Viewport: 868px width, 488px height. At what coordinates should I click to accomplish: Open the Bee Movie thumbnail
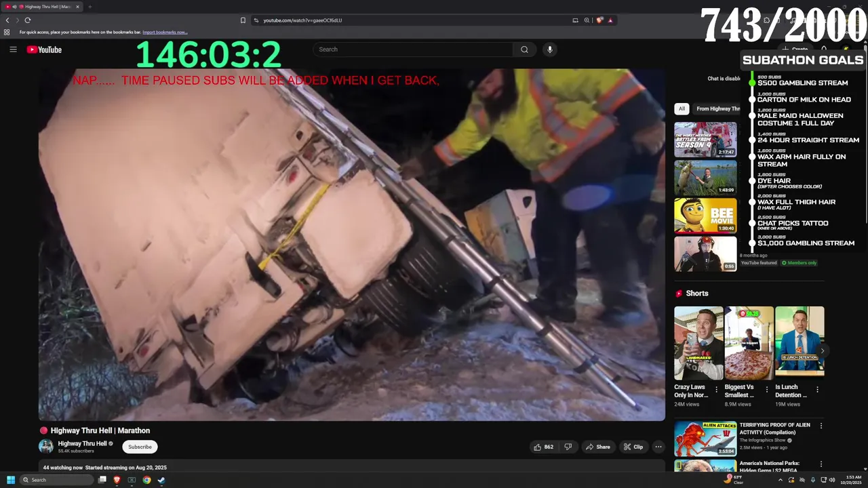point(705,216)
